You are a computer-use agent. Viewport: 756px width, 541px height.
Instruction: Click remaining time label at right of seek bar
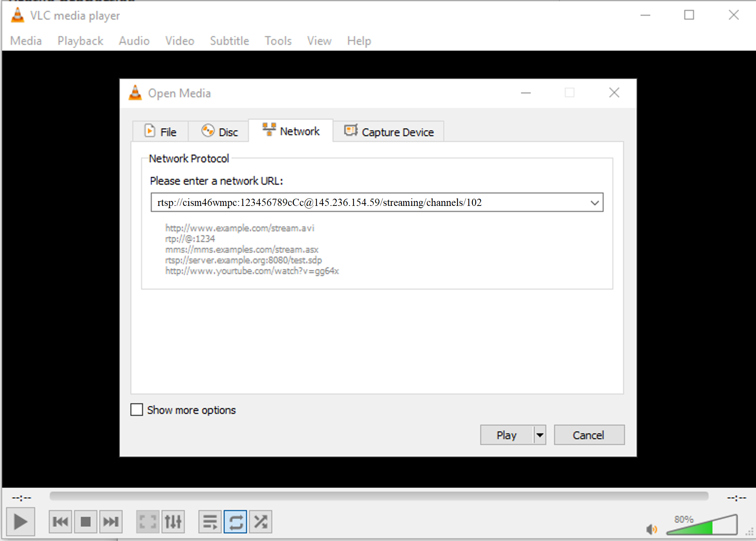coord(737,498)
